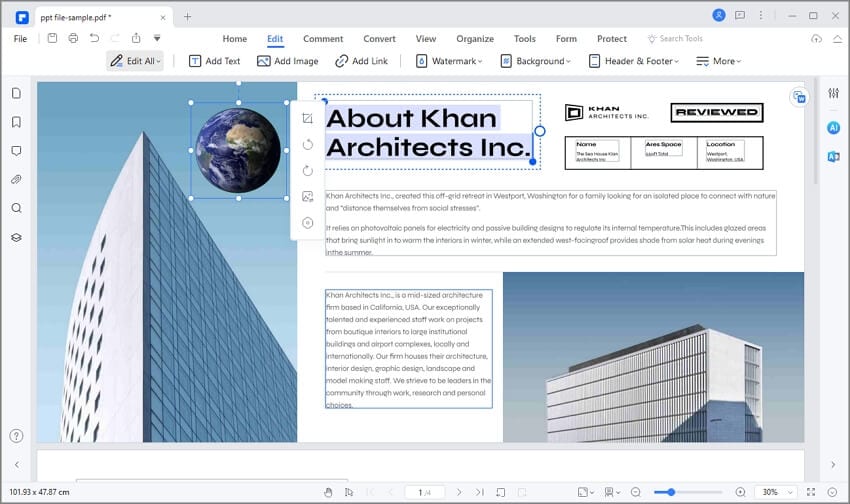
Task: Open the File menu
Action: coord(20,38)
